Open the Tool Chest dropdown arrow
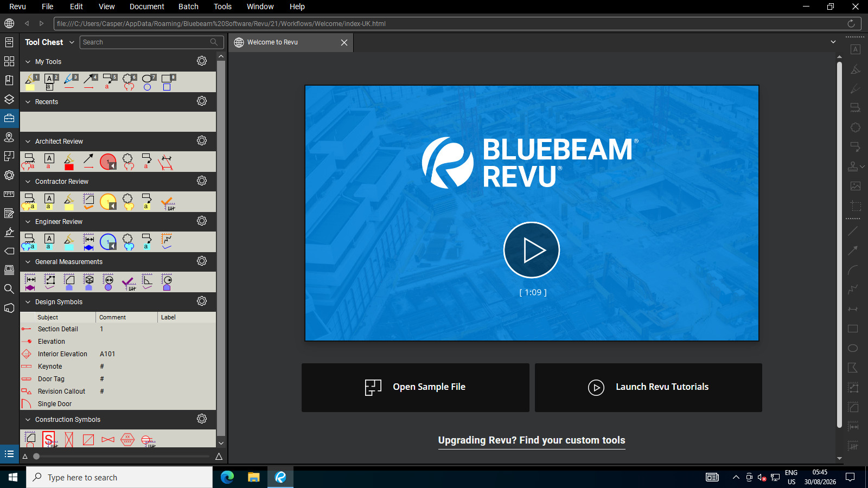868x488 pixels. [x=72, y=42]
